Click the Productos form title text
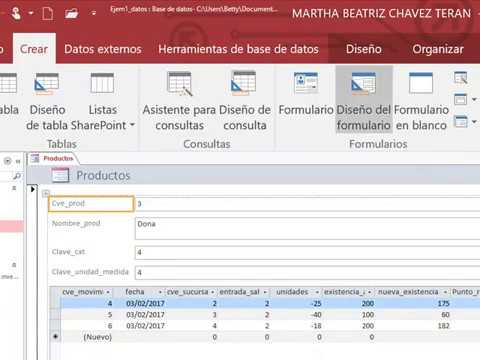Image resolution: width=480 pixels, height=360 pixels. [103, 175]
